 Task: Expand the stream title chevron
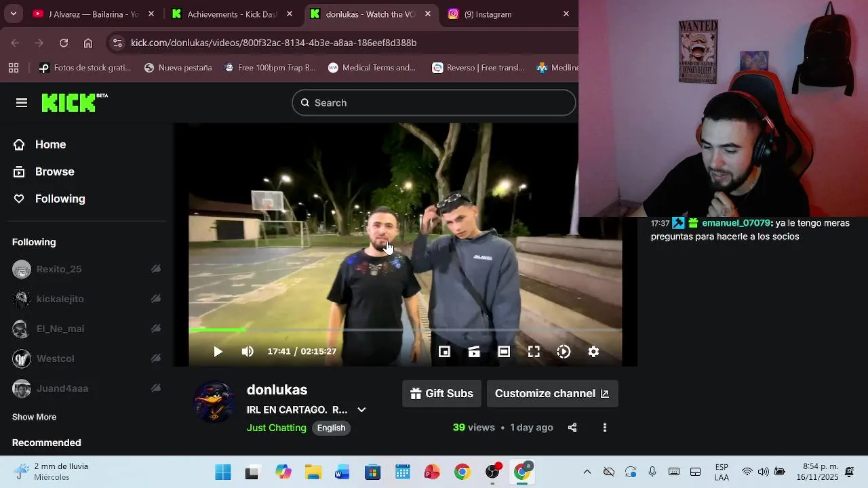tap(361, 410)
